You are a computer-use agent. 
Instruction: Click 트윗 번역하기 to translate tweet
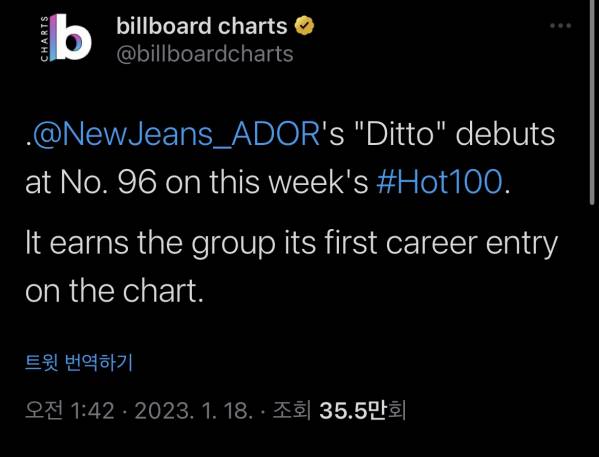pos(79,362)
